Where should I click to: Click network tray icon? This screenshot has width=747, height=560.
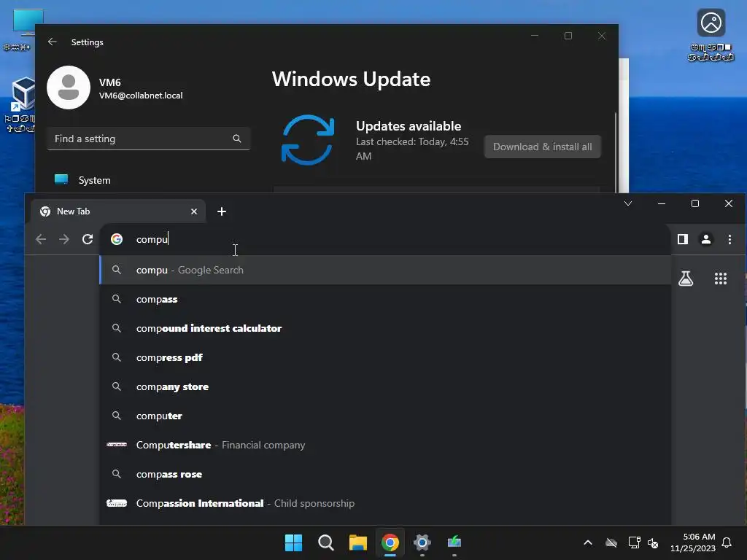[634, 542]
